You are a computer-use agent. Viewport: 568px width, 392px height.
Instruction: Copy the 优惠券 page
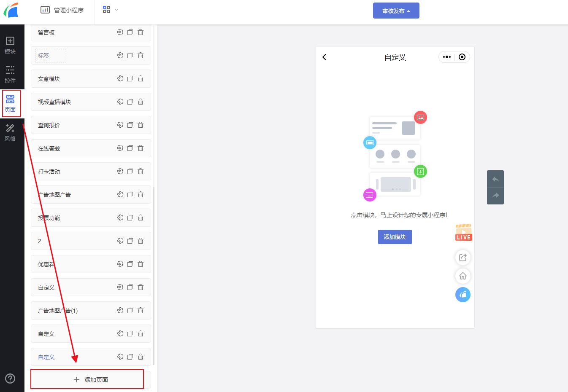[130, 264]
